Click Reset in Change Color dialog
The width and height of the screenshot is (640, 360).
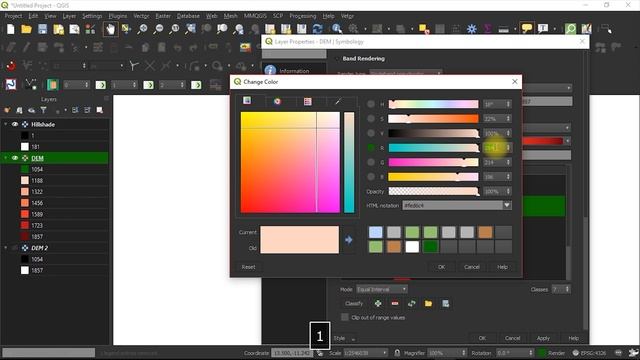point(248,267)
